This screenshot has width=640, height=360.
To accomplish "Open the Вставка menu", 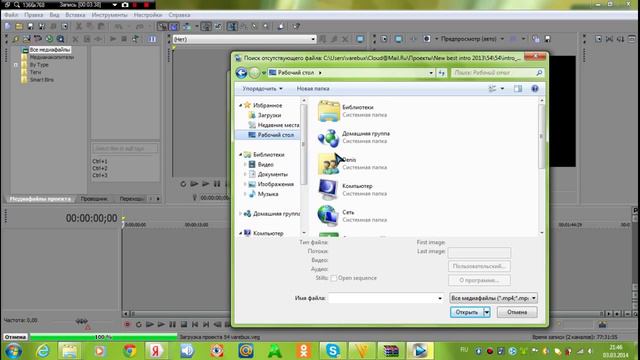I will (x=75, y=15).
